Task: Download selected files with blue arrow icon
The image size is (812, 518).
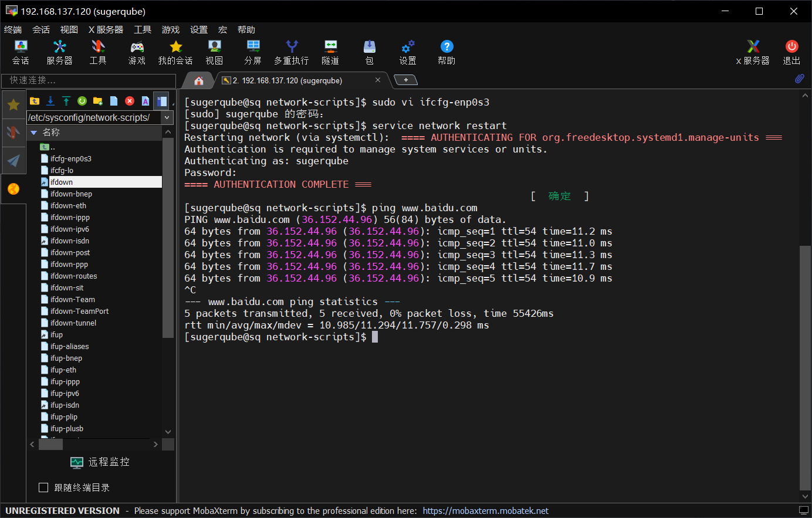Action: click(x=50, y=101)
